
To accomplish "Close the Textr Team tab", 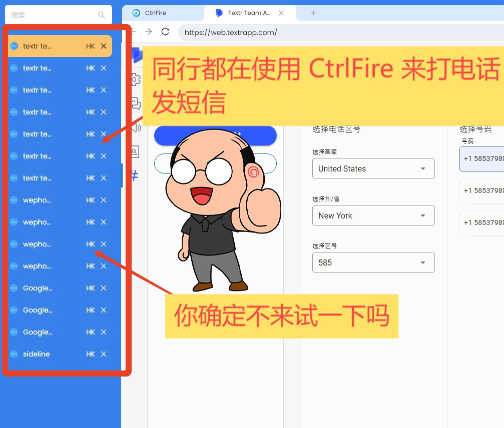I will point(281,13).
